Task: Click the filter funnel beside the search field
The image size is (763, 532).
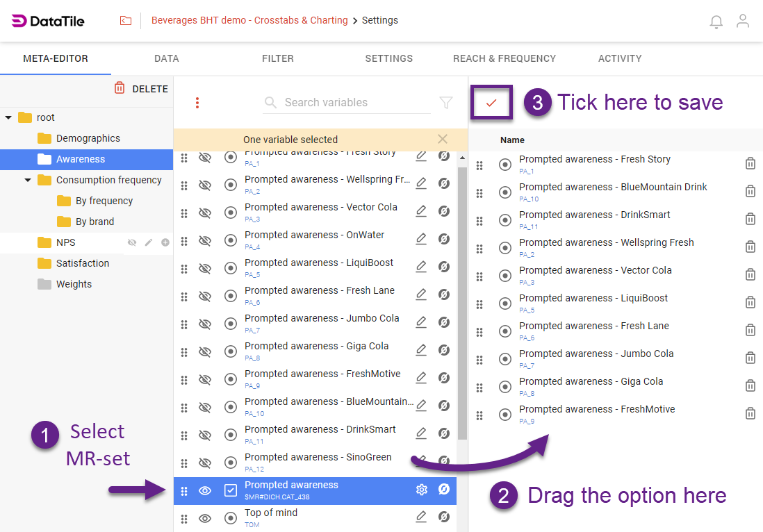Action: pyautogui.click(x=445, y=102)
